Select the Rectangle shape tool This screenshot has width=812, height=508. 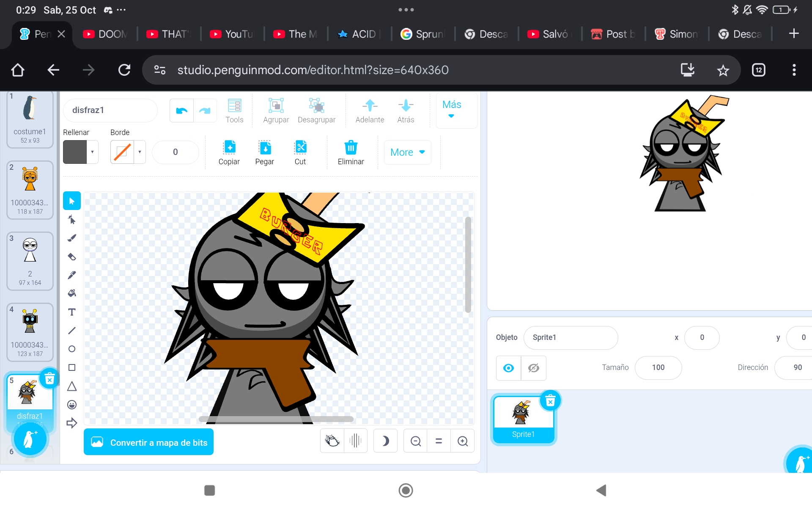coord(72,367)
